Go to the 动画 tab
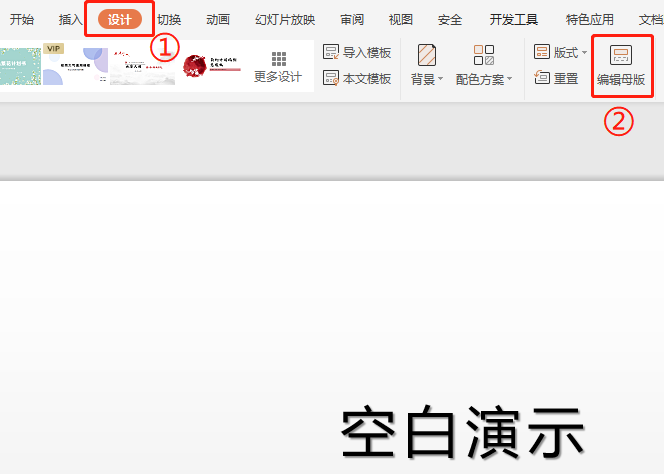Screen dimensions: 664x474 [x=218, y=19]
